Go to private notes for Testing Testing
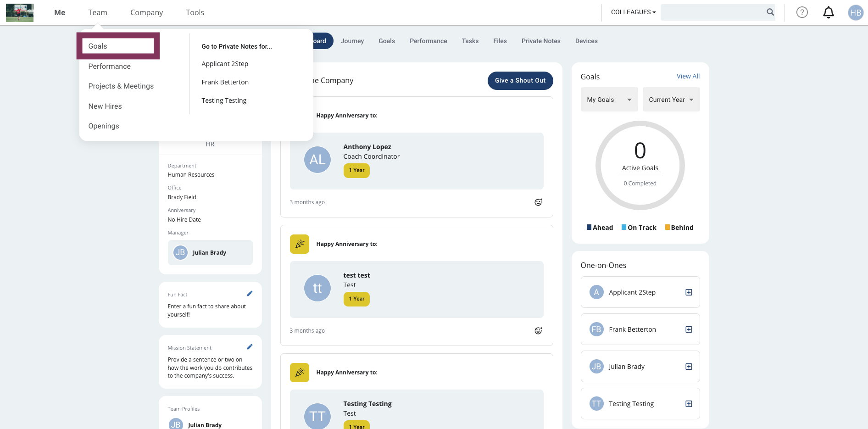 (x=224, y=100)
